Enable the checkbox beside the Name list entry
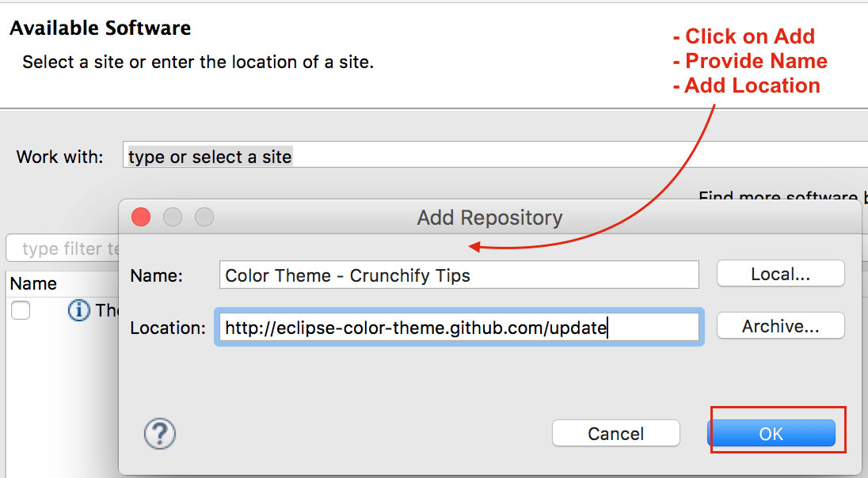Viewport: 868px width, 478px height. point(21,310)
